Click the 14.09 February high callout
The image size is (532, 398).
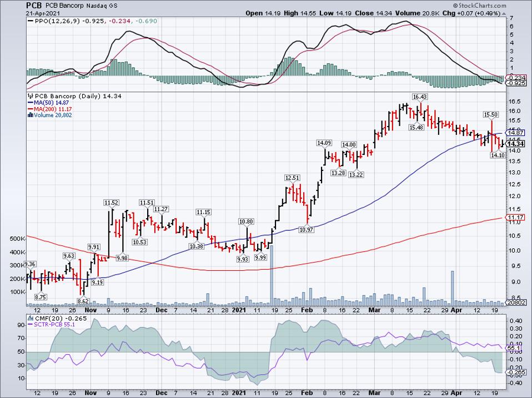324,143
